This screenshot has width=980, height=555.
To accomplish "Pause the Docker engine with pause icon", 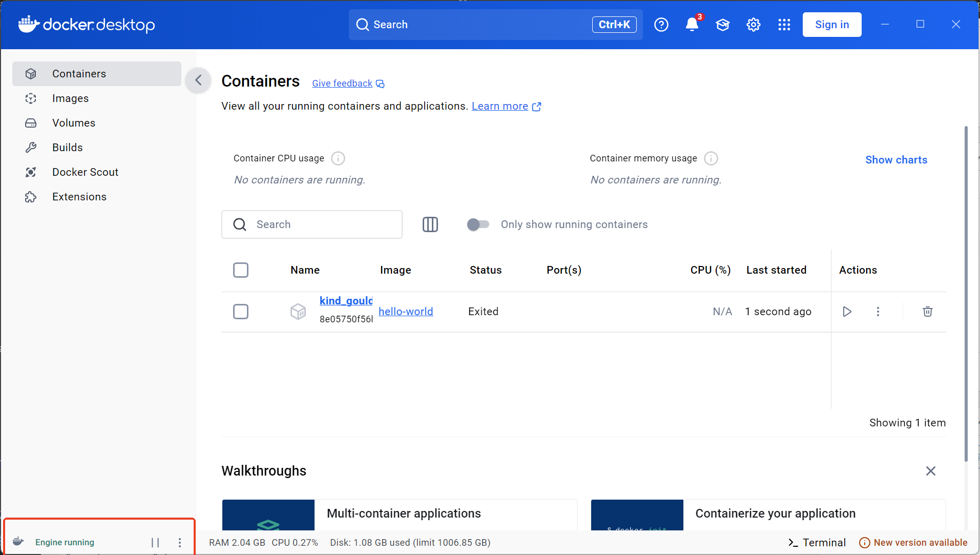I will click(155, 542).
